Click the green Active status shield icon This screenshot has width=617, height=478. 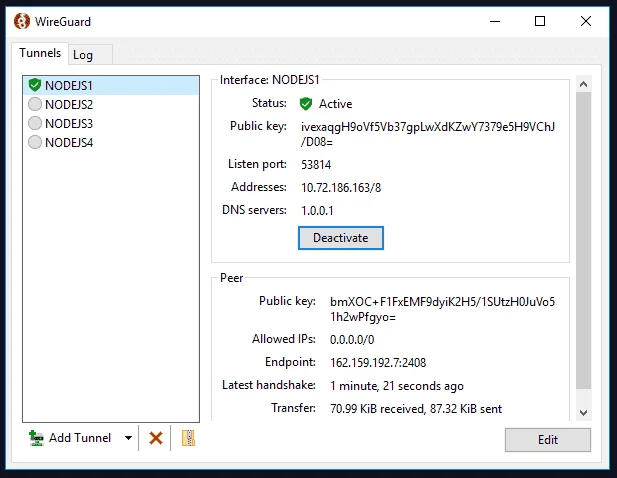pyautogui.click(x=306, y=104)
